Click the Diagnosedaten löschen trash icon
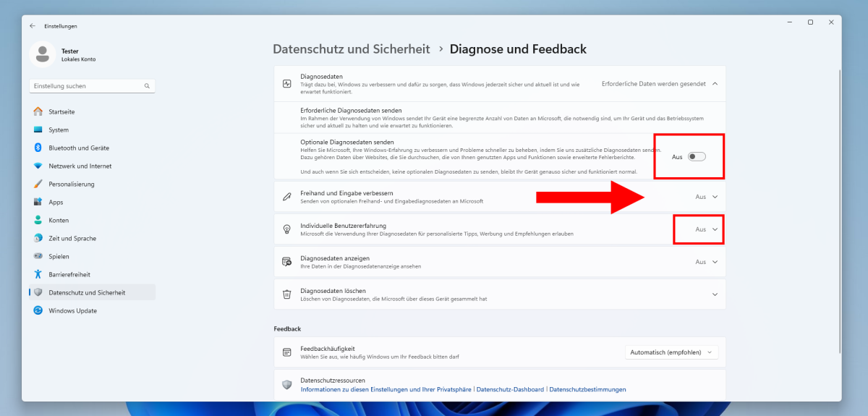868x416 pixels. (286, 294)
